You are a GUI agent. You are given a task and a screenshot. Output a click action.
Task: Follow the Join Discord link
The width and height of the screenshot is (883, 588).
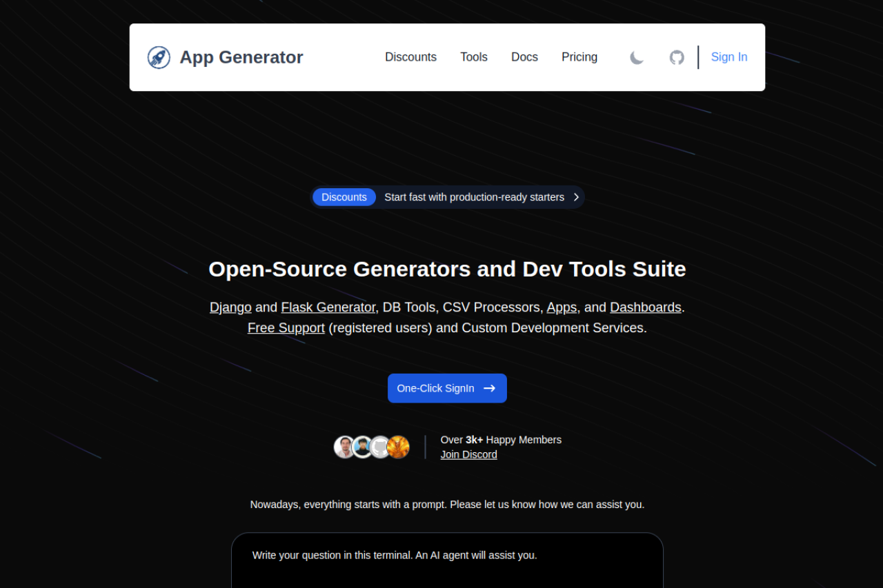[x=468, y=454]
